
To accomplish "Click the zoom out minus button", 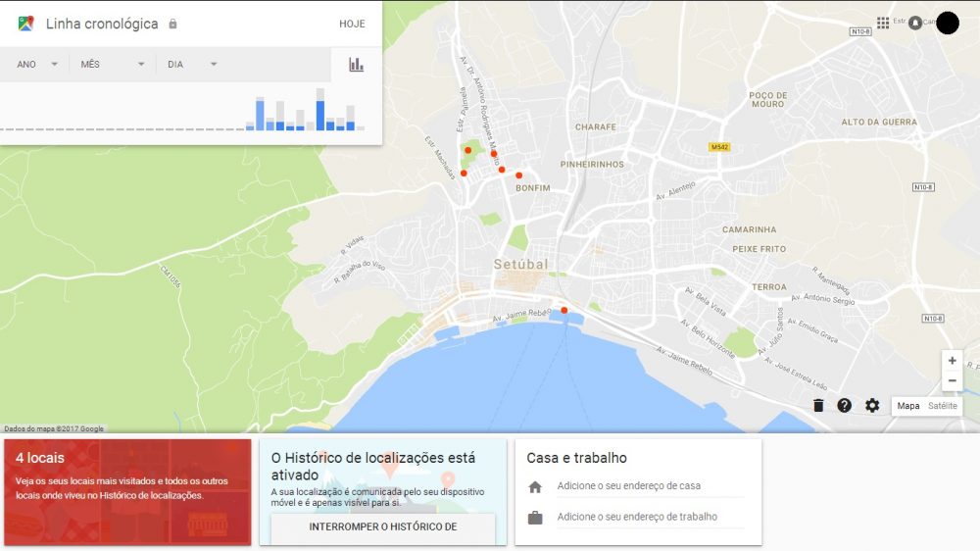I will [x=952, y=381].
